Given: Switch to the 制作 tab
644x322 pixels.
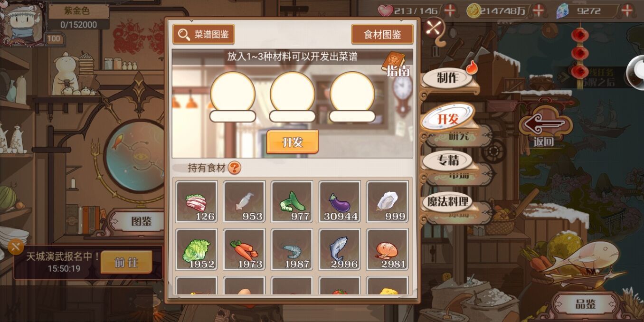Looking at the screenshot, I should point(447,78).
